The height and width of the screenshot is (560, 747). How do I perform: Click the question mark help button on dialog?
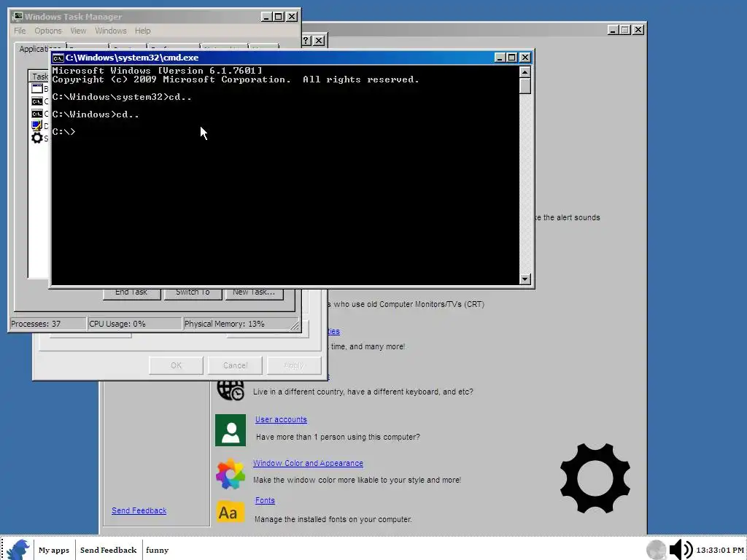[306, 41]
